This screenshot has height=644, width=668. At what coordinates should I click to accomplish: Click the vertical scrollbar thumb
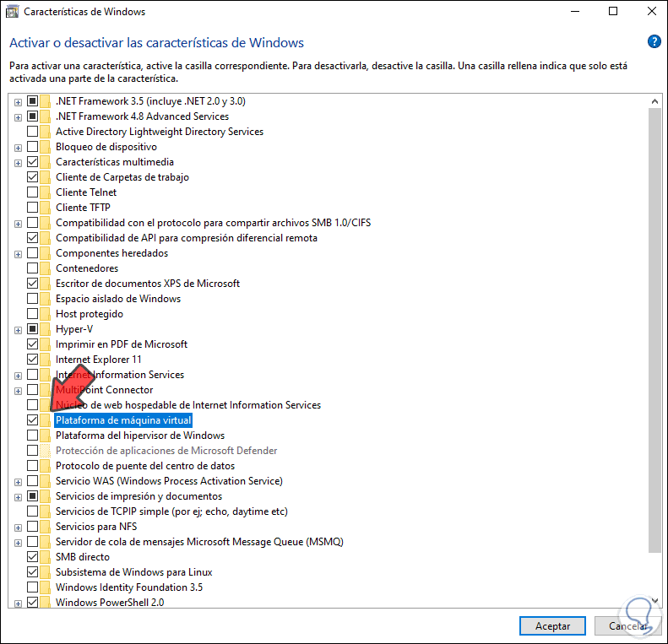654,330
